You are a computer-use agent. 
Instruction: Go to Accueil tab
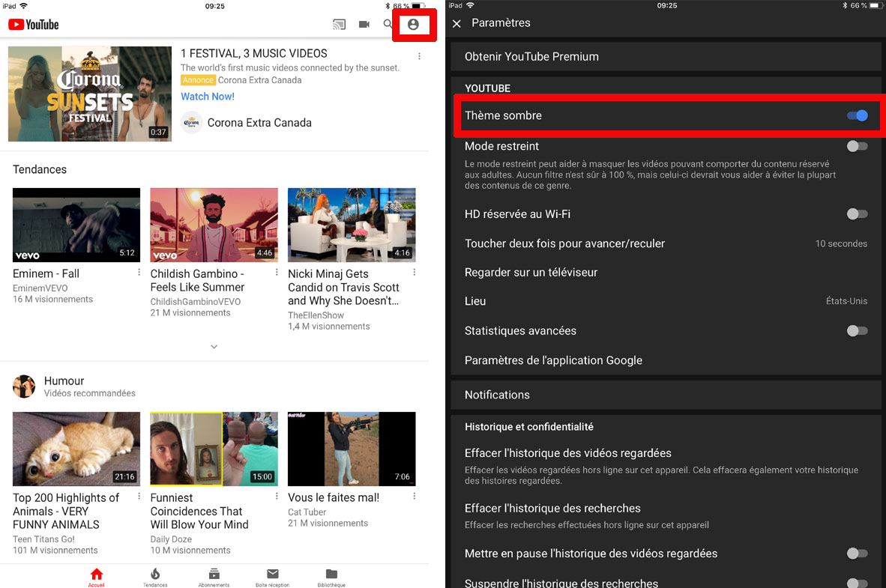coord(97,578)
